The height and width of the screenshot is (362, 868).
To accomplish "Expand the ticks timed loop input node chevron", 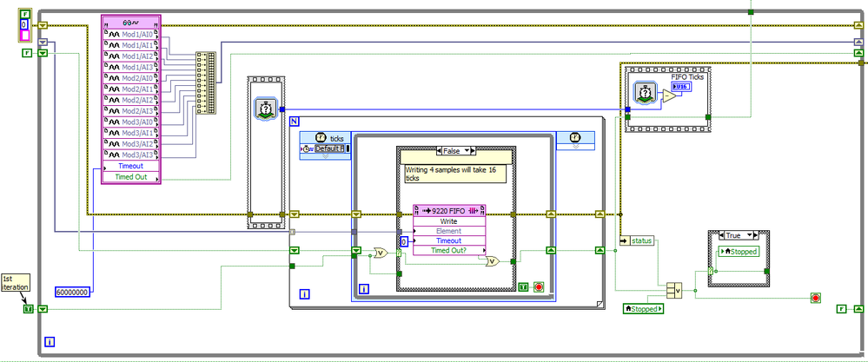I will (x=325, y=156).
